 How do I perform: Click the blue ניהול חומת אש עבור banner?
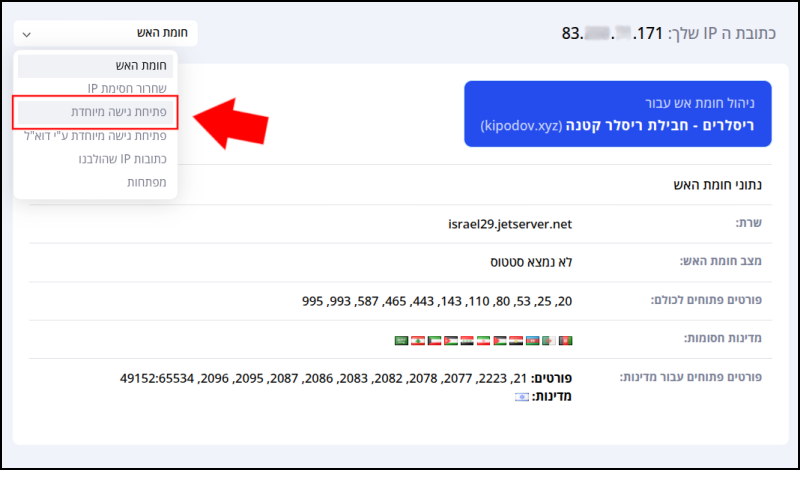(618, 114)
